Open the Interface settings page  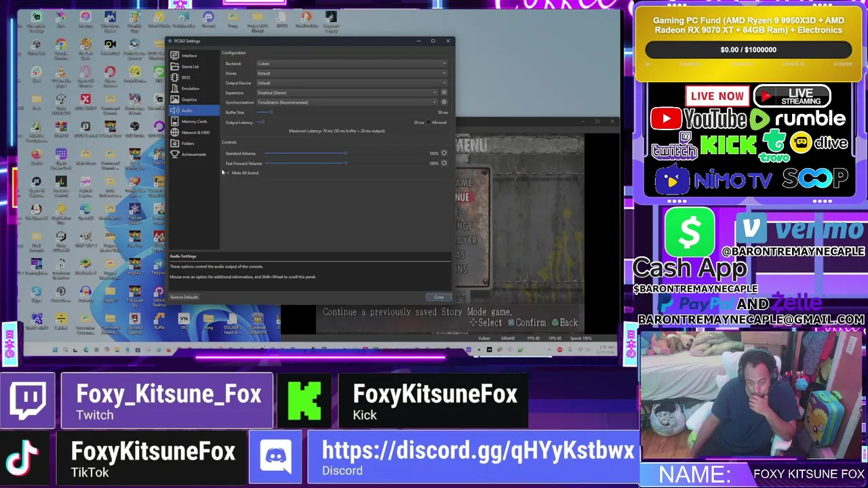(195, 56)
